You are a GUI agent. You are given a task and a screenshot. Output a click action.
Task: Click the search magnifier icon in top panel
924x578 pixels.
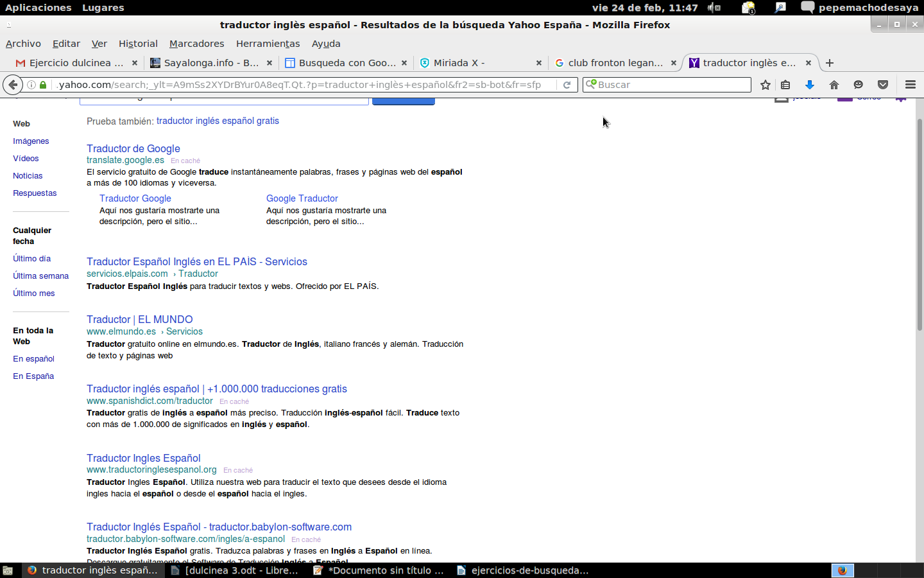click(x=780, y=8)
